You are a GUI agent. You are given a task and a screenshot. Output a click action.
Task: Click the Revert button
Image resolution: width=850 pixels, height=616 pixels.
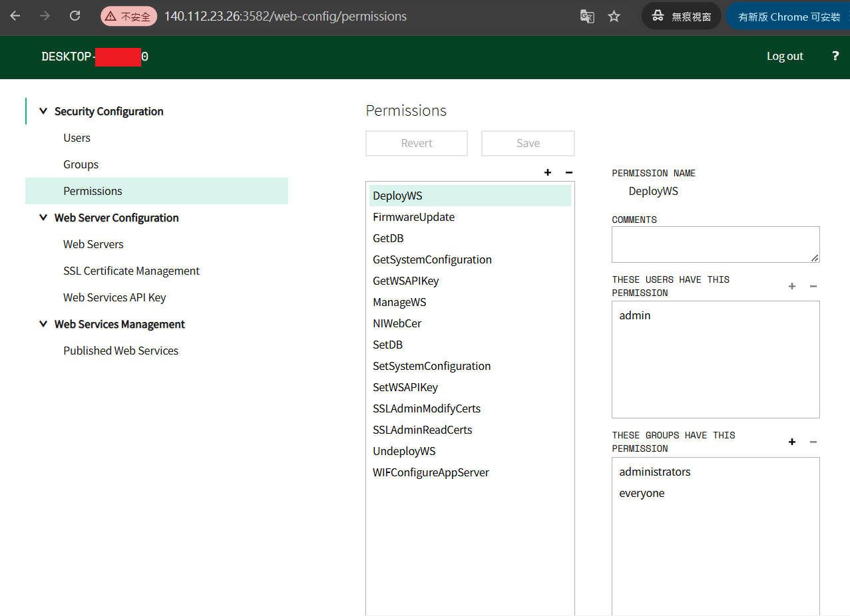coord(417,143)
